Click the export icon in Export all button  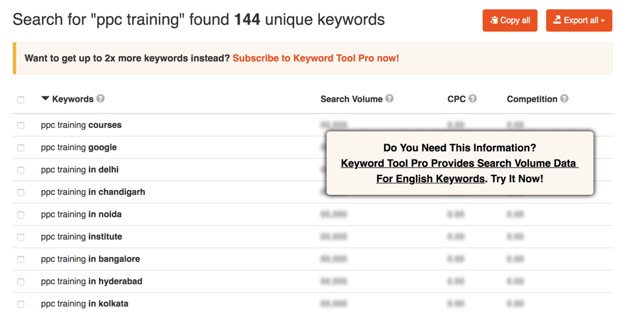(x=557, y=19)
